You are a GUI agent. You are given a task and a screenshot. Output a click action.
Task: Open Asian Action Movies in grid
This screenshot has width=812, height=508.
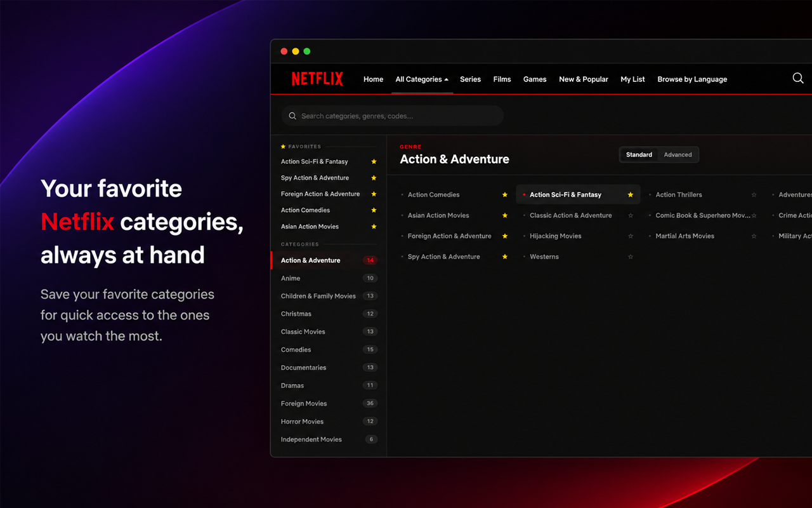[438, 215]
